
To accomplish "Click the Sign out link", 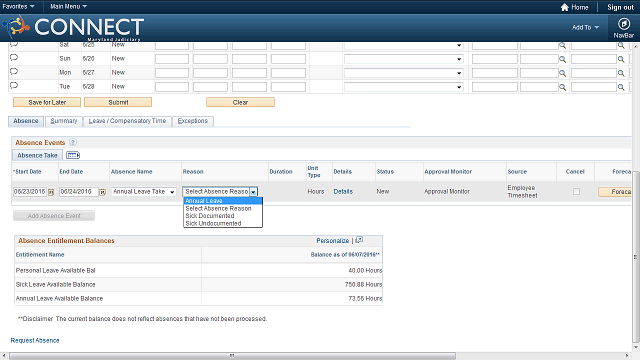I will coord(620,7).
